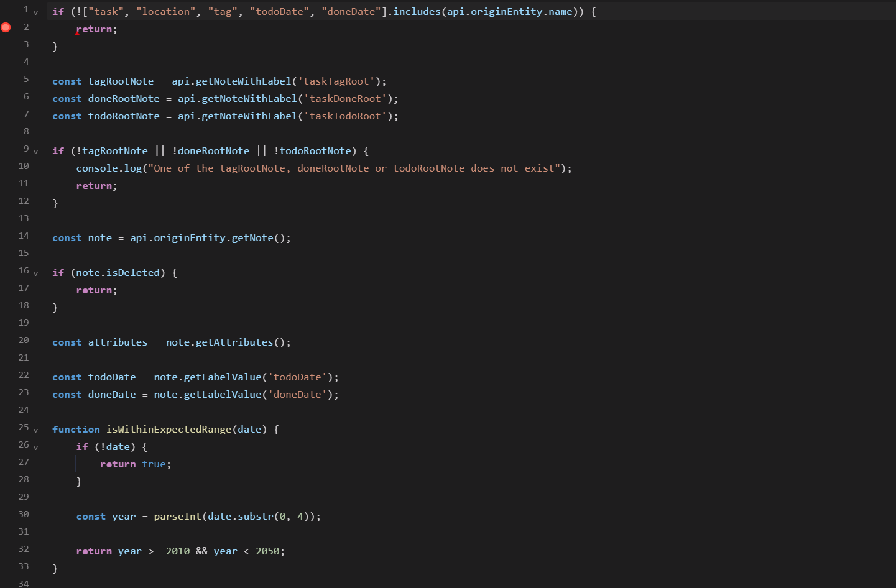896x588 pixels.
Task: Click the number 2050 on line 32
Action: [267, 551]
